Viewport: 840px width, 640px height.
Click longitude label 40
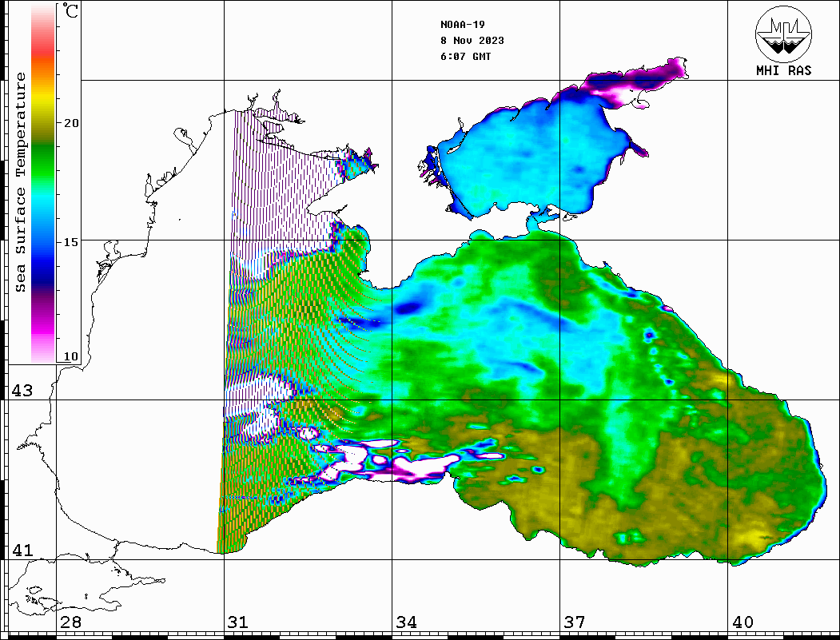(742, 622)
